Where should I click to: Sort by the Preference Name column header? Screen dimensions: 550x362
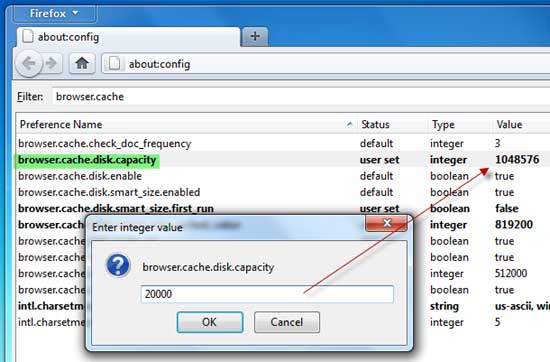186,125
